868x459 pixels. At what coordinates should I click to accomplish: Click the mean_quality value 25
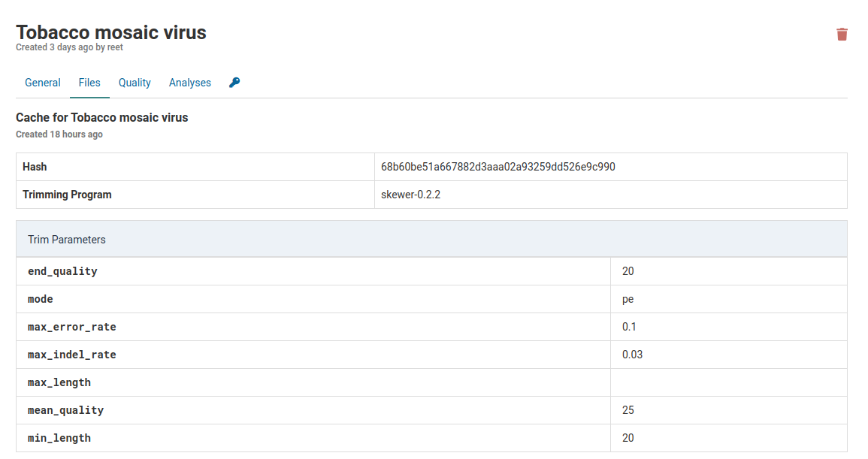628,410
